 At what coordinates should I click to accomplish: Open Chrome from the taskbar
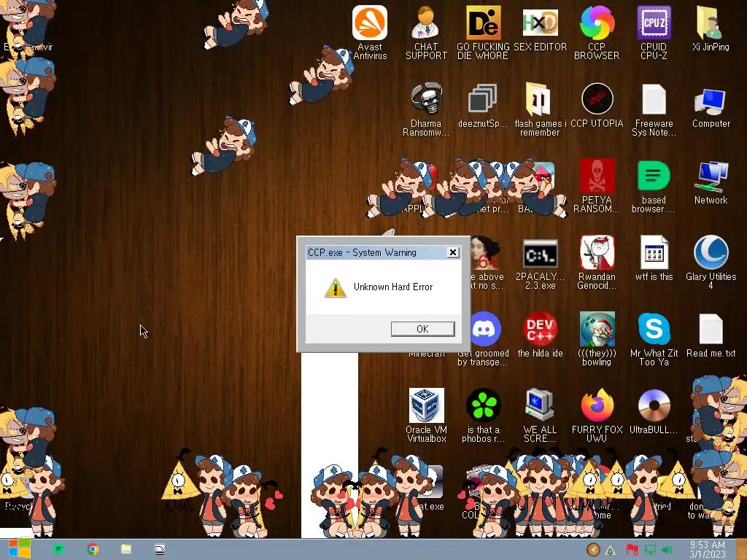click(93, 549)
